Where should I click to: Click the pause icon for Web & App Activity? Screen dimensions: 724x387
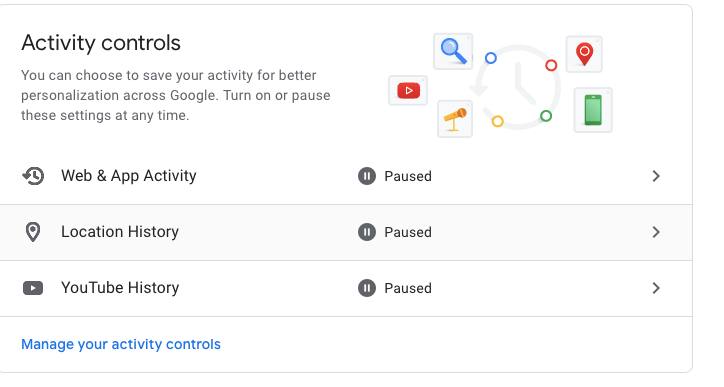[367, 176]
